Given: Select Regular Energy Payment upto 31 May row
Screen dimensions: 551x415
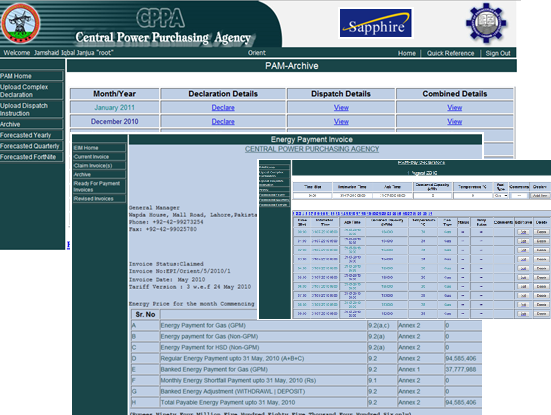Looking at the screenshot, I should coord(306,358).
